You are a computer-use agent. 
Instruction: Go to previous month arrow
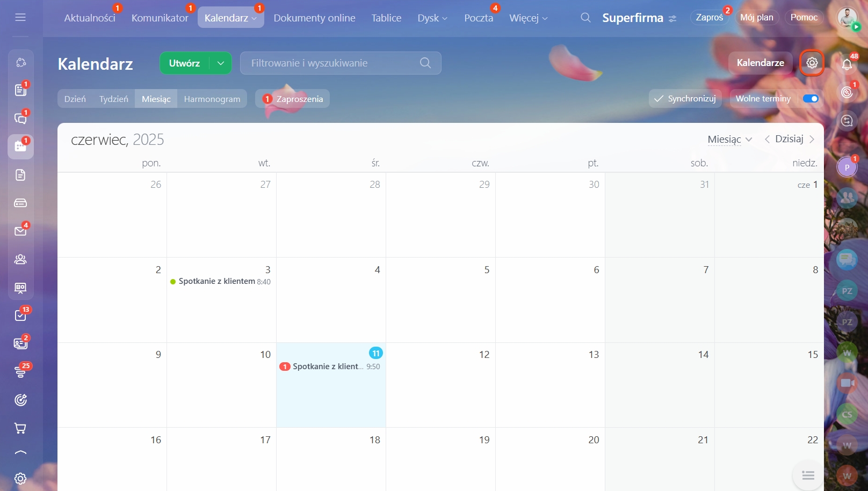coord(767,139)
